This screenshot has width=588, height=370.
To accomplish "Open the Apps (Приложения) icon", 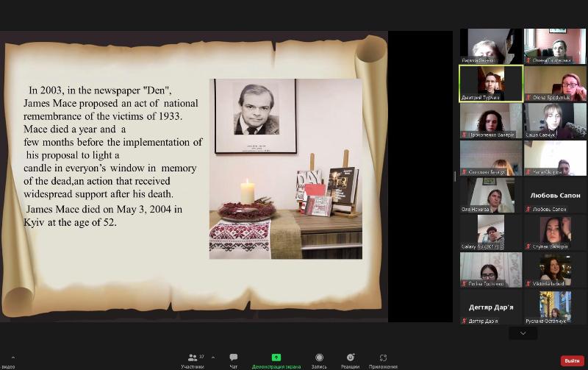I will click(383, 358).
